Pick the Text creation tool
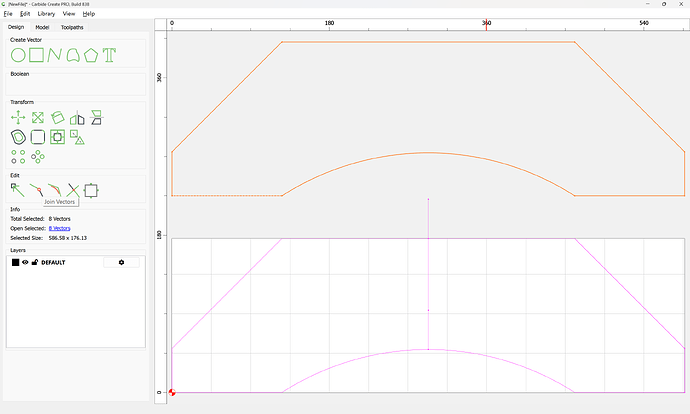Image resolution: width=690 pixels, height=414 pixels. [110, 54]
